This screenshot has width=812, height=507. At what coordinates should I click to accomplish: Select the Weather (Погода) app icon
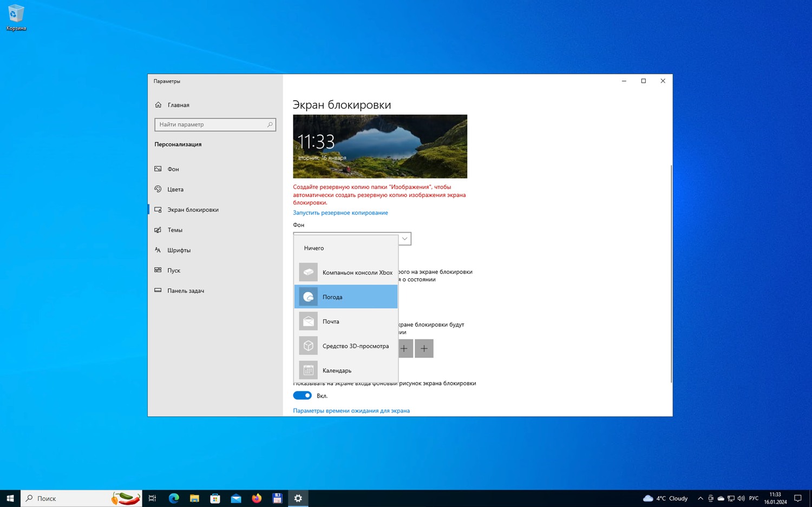coord(308,297)
